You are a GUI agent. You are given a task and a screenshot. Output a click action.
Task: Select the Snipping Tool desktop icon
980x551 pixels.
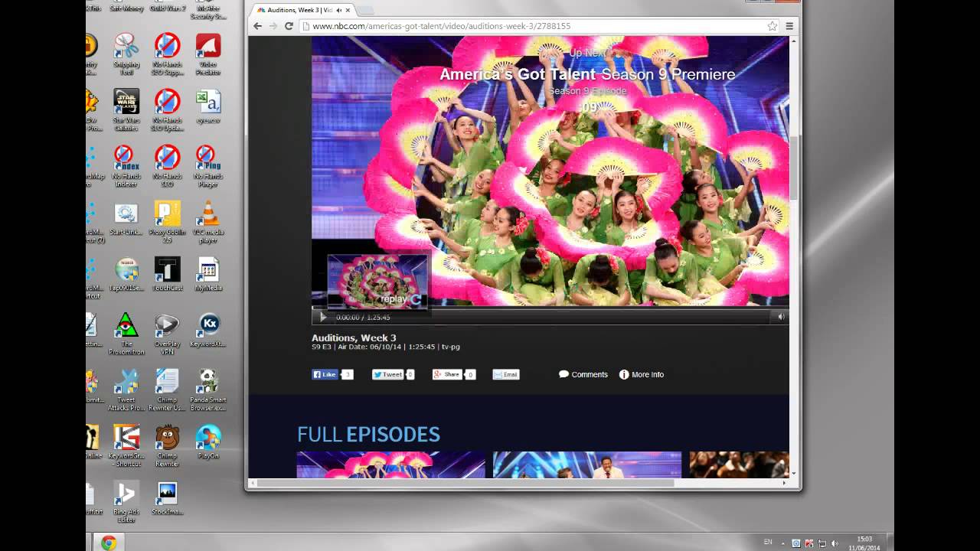(x=126, y=54)
